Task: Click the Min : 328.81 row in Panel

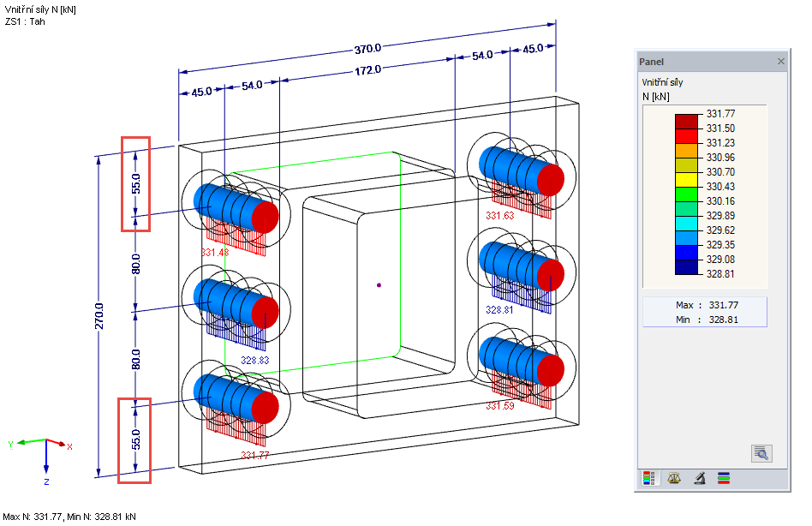Action: 707,320
